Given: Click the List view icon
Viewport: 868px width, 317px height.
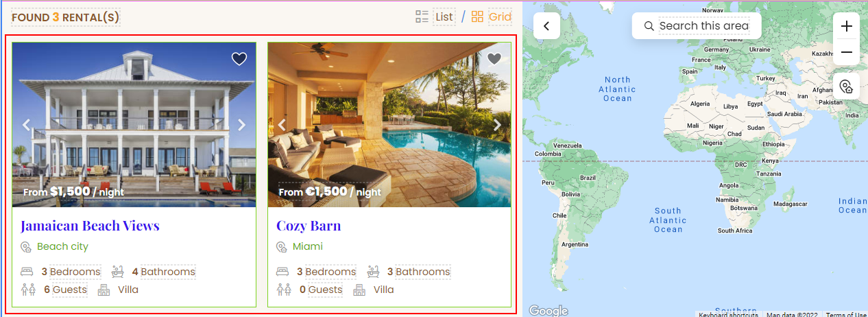Looking at the screenshot, I should 422,16.
